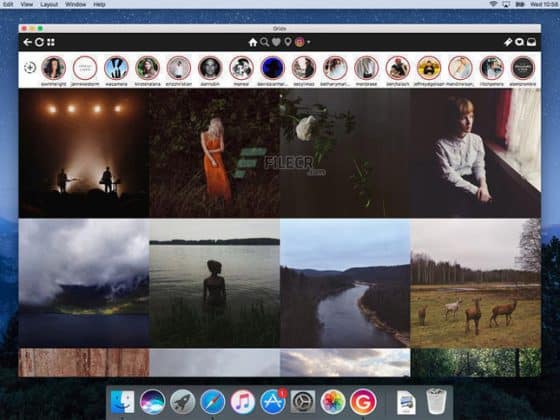Image resolution: width=560 pixels, height=420 pixels.
Task: Open story with white circle avatar
Action: tap(85, 68)
